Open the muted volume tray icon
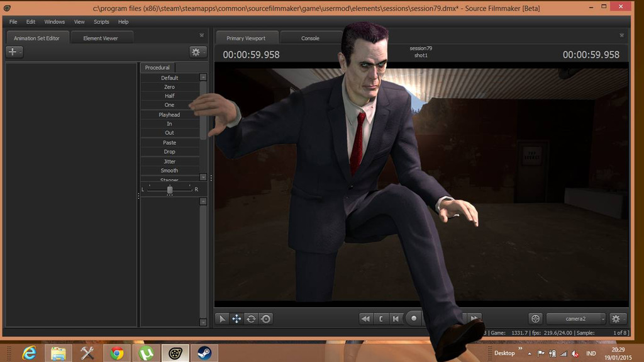This screenshot has height=362, width=644. (575, 353)
